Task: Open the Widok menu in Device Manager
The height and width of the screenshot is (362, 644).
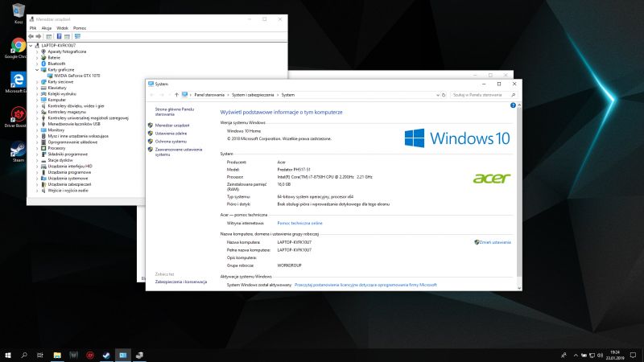Action: [x=62, y=28]
